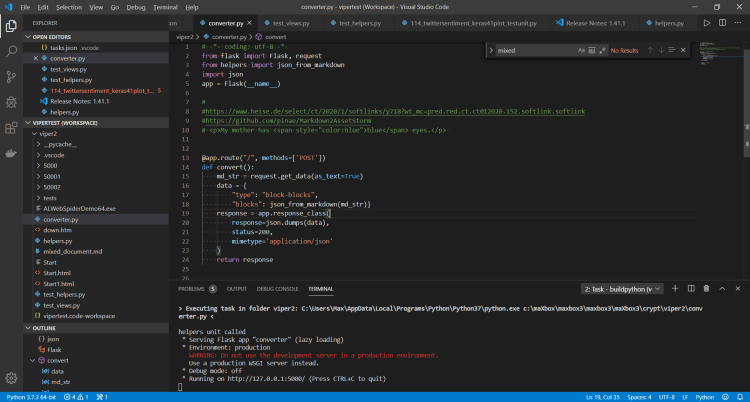Open the http://127.0.0.1:5000/ terminal link
The height and width of the screenshot is (402, 750).
tap(266, 379)
